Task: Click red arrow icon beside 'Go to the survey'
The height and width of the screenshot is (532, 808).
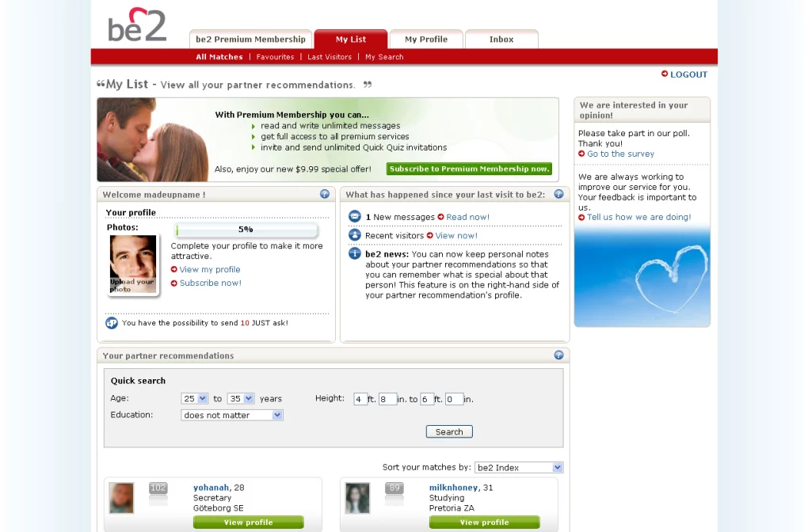Action: pos(581,154)
